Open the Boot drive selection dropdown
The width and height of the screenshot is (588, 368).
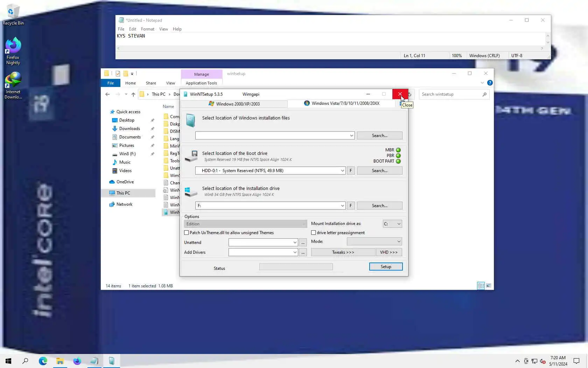click(x=342, y=171)
